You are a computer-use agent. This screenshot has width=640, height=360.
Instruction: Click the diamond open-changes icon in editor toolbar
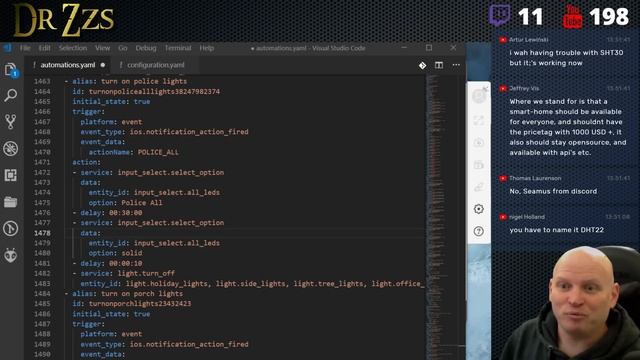[x=422, y=65]
